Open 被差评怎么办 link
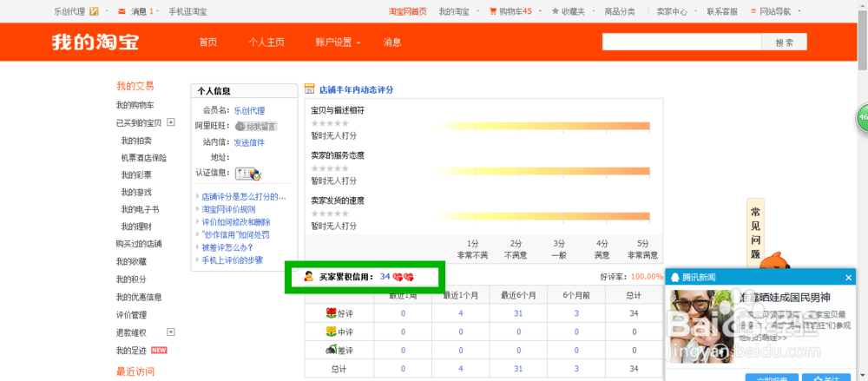This screenshot has height=381, width=868. (227, 247)
